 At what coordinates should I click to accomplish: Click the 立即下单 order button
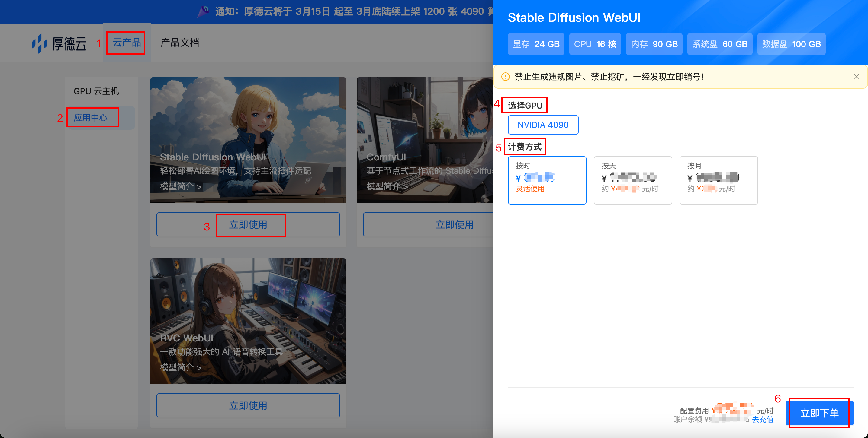(x=819, y=413)
